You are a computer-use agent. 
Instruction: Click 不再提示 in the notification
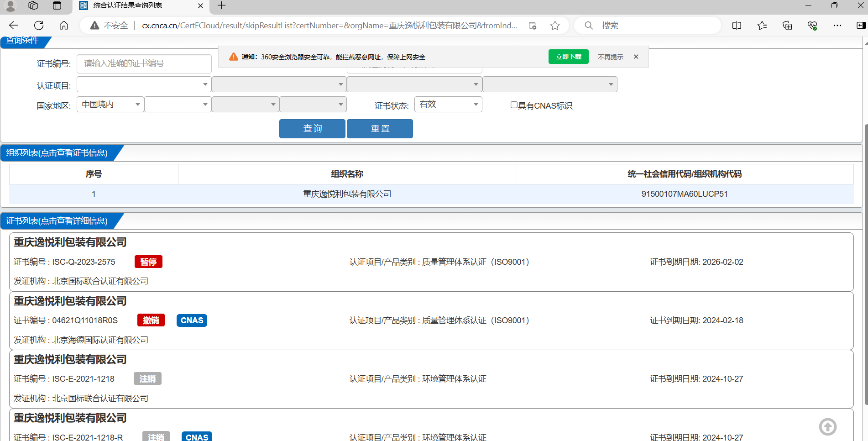tap(611, 57)
